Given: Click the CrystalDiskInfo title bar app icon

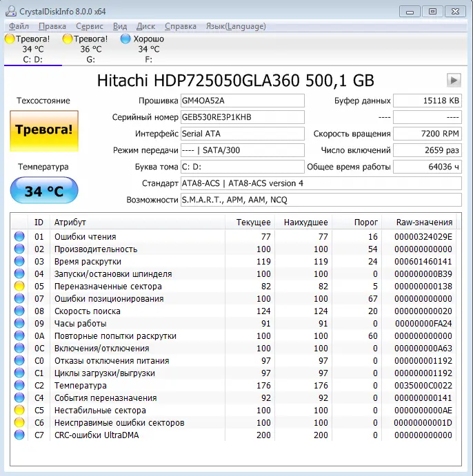Looking at the screenshot, I should [x=10, y=11].
